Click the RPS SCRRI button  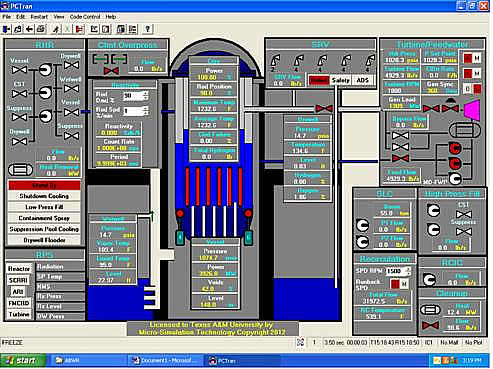pyautogui.click(x=18, y=280)
